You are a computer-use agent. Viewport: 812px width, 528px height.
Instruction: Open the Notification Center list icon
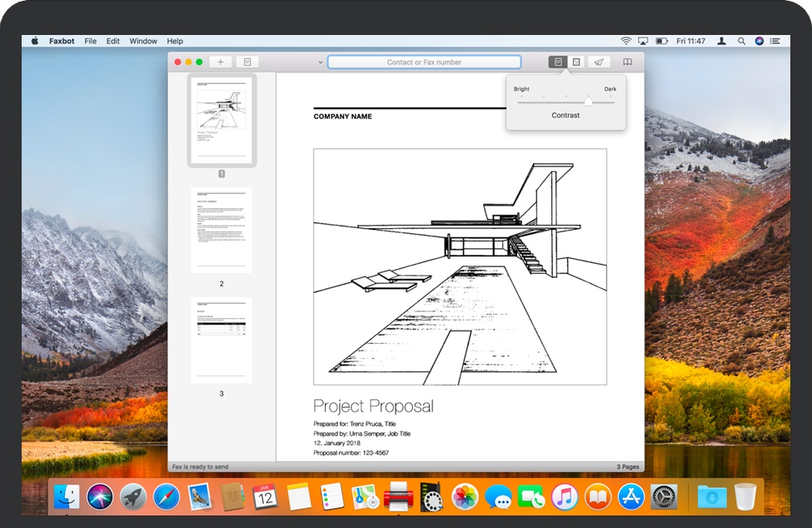[x=776, y=41]
